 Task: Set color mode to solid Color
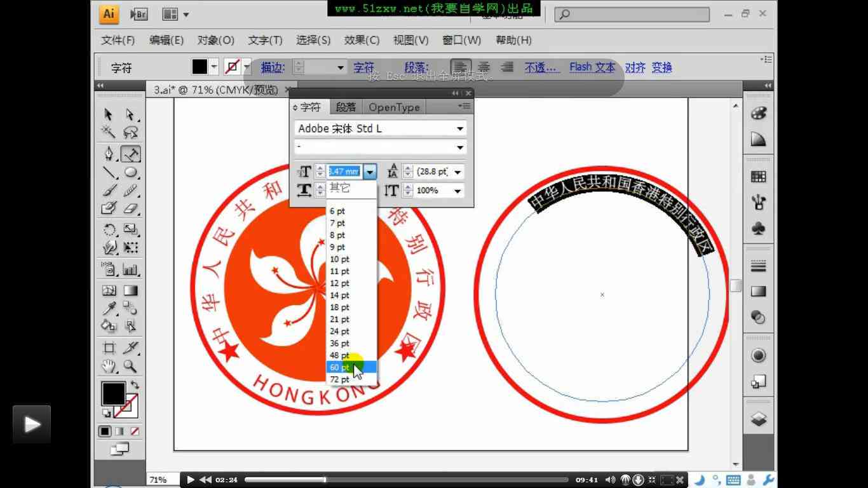tap(105, 431)
